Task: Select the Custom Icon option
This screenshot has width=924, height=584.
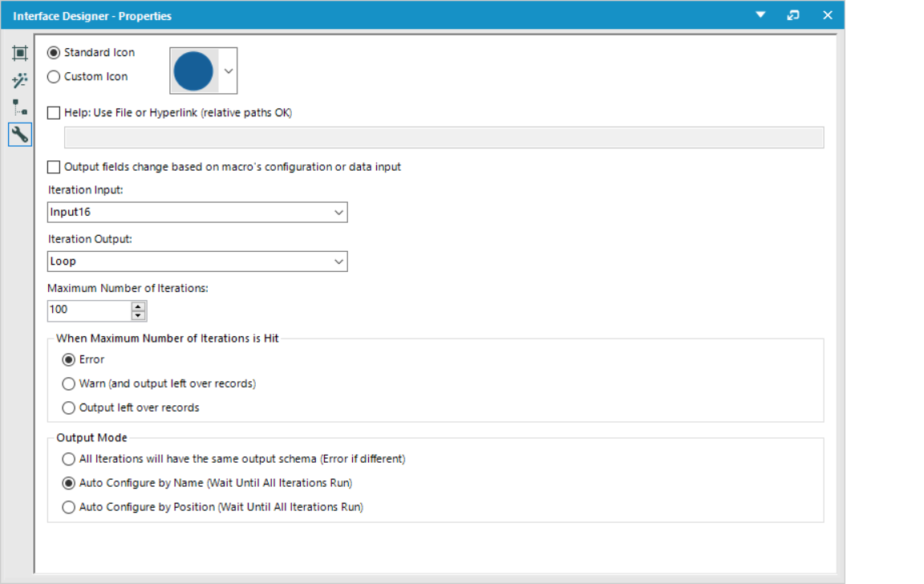Action: coord(53,76)
